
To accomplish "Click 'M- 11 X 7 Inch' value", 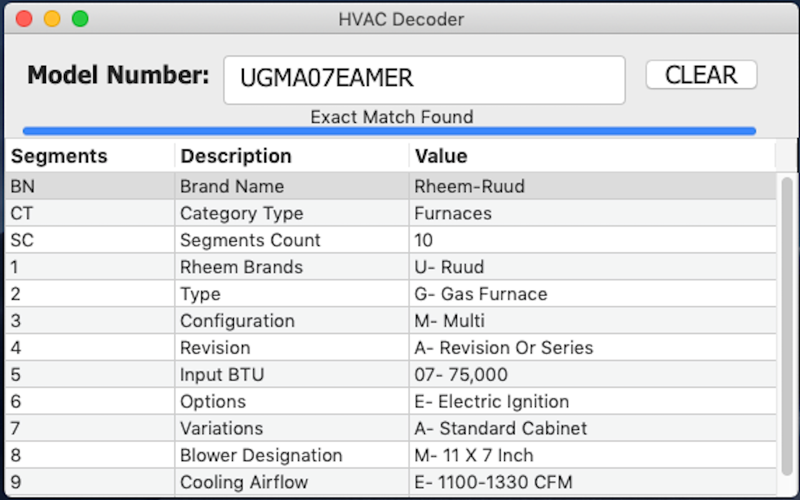I will click(473, 455).
